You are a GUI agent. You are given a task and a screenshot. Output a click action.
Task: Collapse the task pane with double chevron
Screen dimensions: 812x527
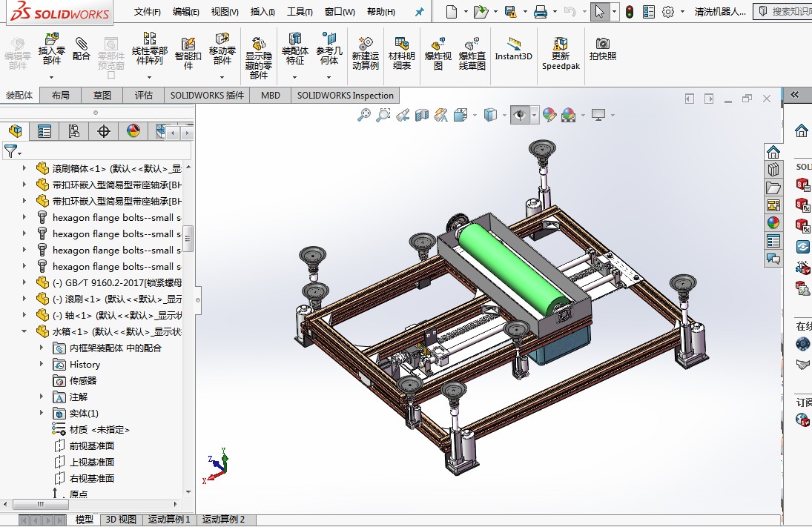click(794, 95)
